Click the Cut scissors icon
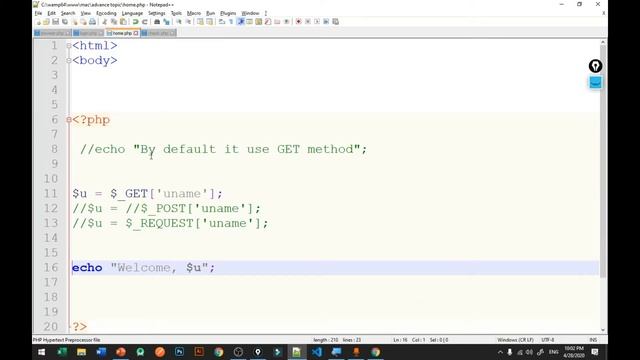The width and height of the screenshot is (640, 360). pyautogui.click(x=105, y=22)
